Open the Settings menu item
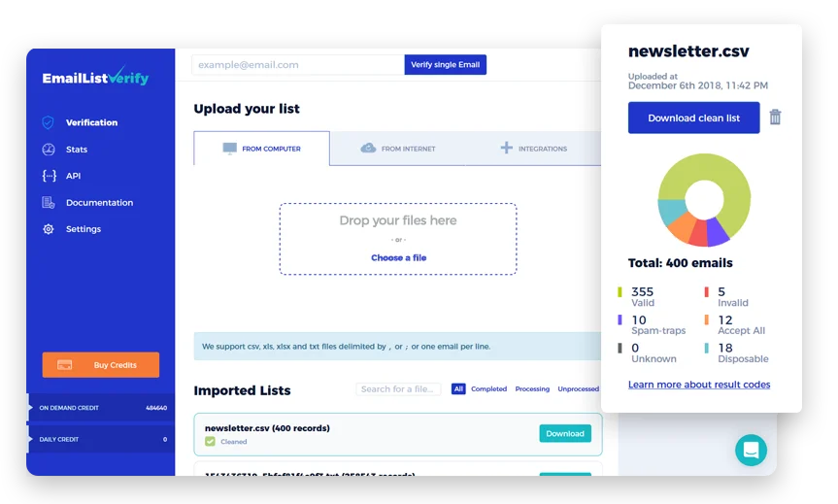This screenshot has height=504, width=838. click(x=84, y=229)
